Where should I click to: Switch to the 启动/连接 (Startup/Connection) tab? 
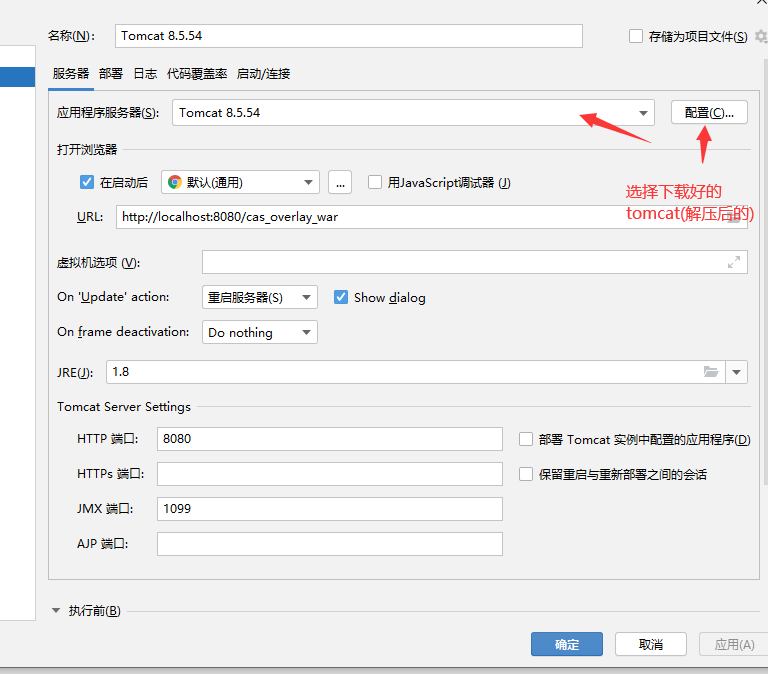coord(264,73)
